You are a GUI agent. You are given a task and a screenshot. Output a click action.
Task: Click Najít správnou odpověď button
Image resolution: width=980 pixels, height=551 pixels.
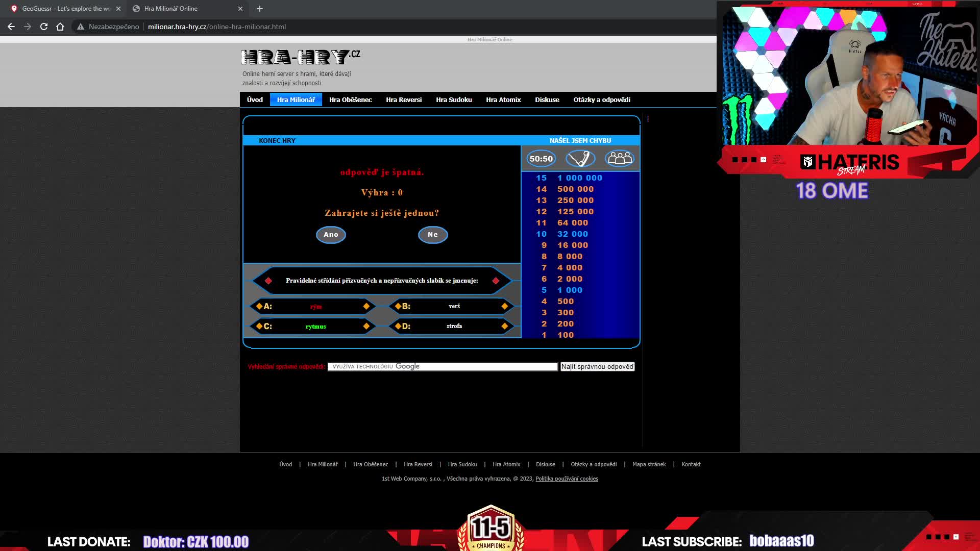597,366
